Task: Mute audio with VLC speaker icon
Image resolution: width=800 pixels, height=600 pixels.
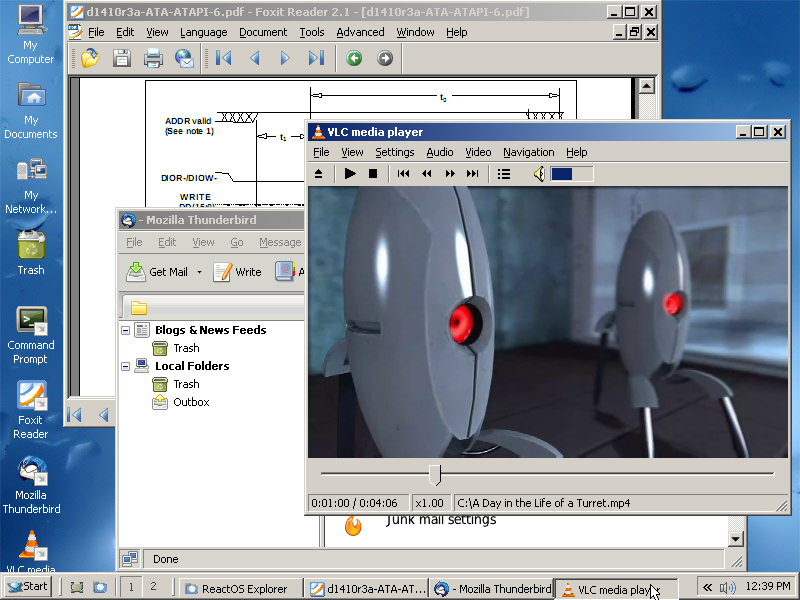Action: pos(538,174)
